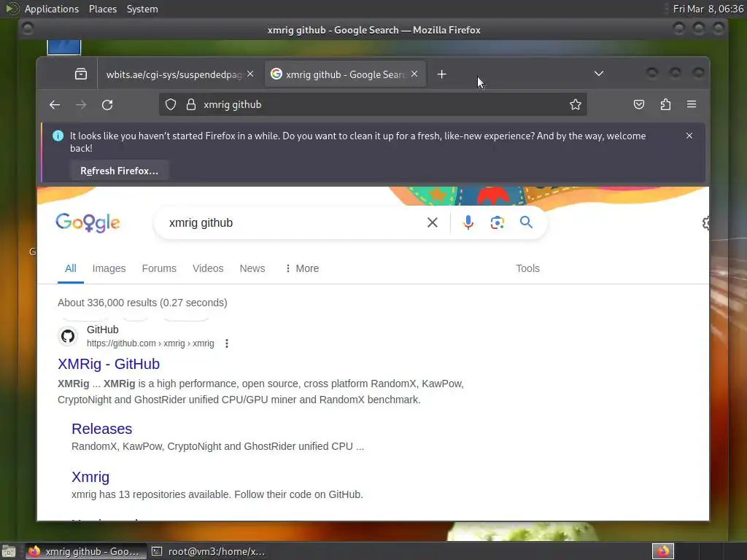
Task: Close the wbits.ae suspended page tab
Action: pos(250,74)
